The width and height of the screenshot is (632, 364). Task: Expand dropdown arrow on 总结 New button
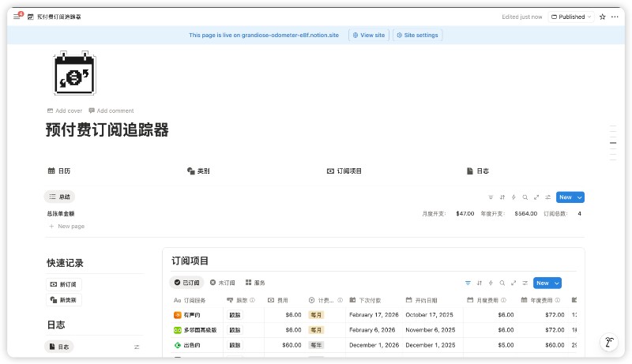pos(580,197)
